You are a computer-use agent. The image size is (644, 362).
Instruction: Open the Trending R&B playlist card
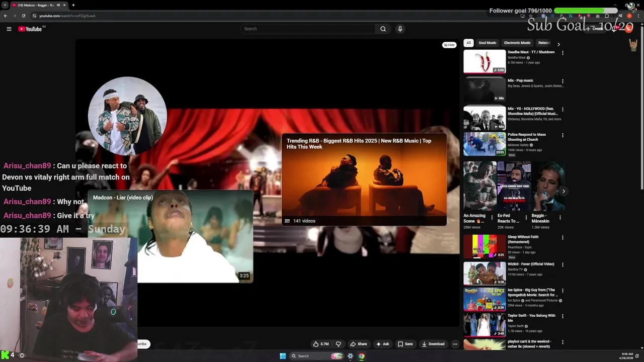coord(364,179)
